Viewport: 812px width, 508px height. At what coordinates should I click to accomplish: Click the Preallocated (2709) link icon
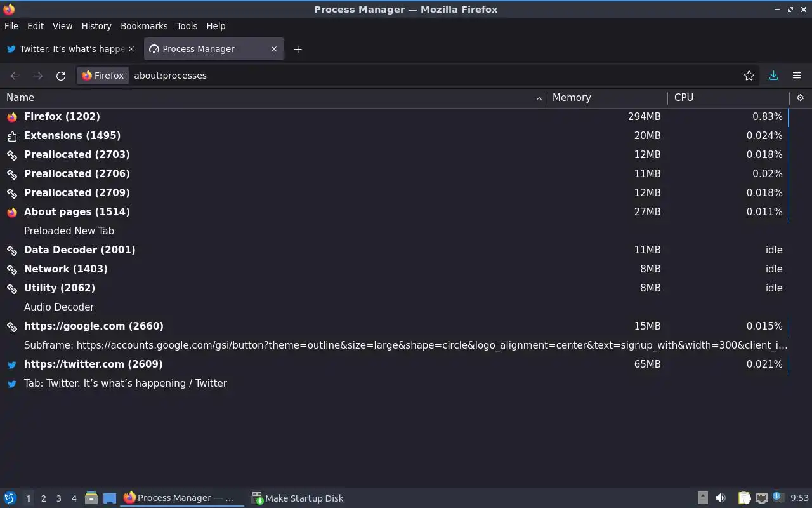click(12, 193)
